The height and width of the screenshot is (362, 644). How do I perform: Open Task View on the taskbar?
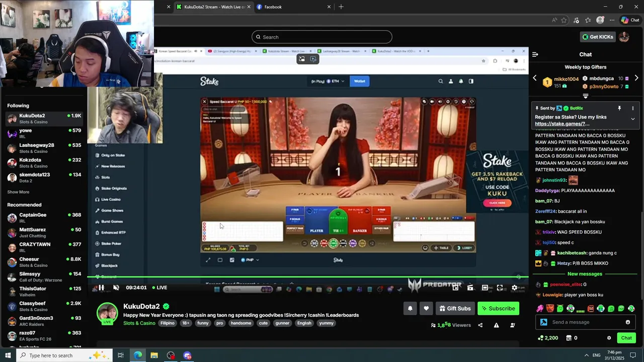coord(121,355)
